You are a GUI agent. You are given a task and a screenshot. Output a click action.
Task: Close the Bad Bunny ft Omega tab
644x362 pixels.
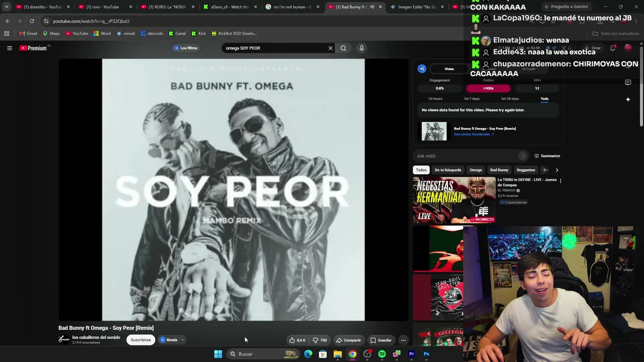pos(380,7)
